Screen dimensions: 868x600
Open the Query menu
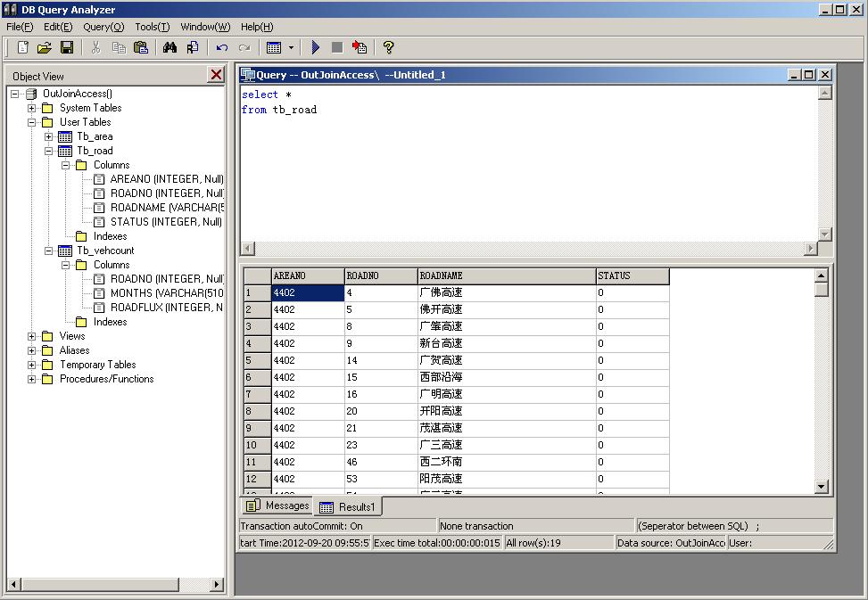tap(103, 27)
